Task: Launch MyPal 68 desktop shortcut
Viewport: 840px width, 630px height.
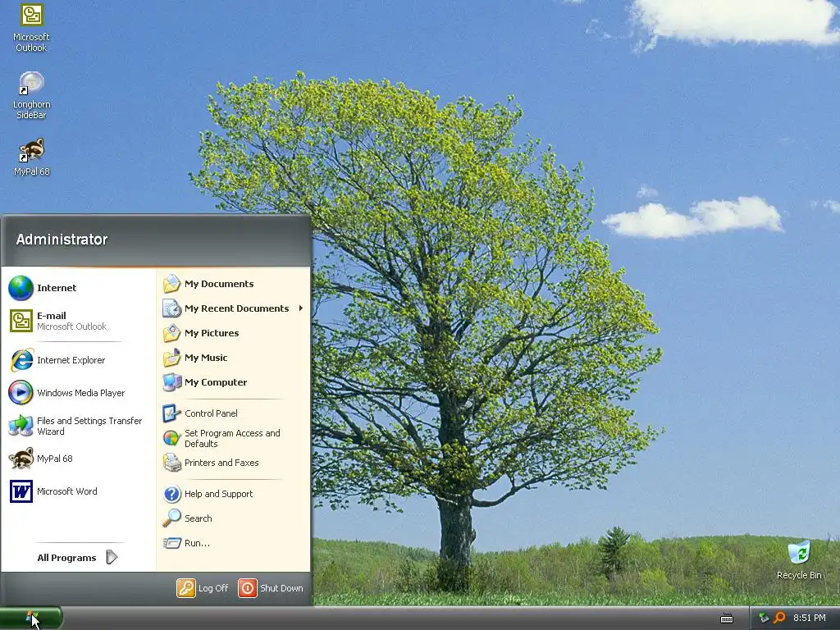Action: 31,157
